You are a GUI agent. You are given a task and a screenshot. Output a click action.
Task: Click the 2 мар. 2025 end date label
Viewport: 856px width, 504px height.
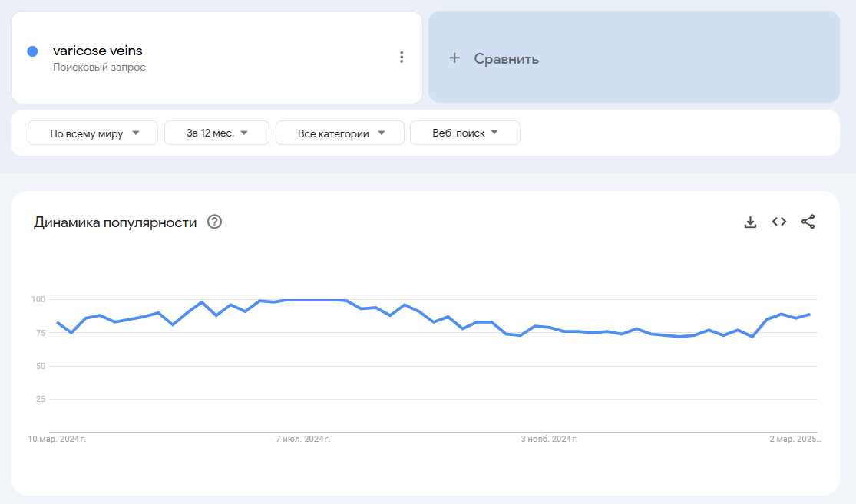point(795,439)
